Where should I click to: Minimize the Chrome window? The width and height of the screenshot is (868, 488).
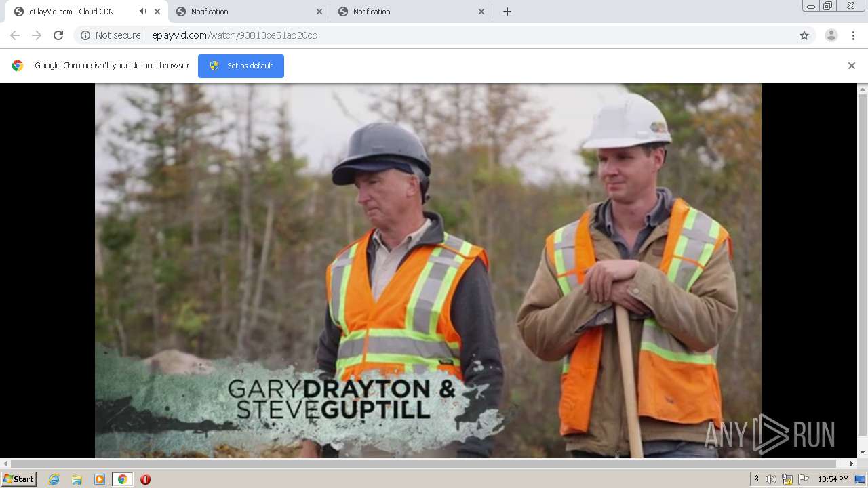[810, 5]
